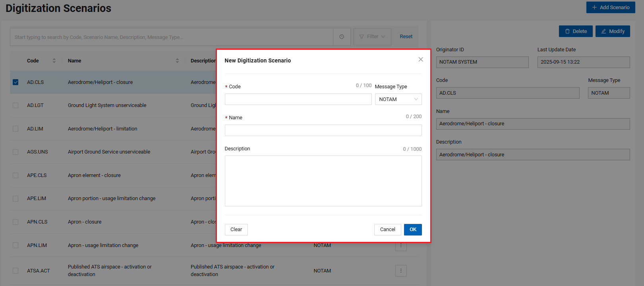Image resolution: width=644 pixels, height=286 pixels.
Task: Click the three-dot menu for ATSA.ACT row
Action: [401, 271]
